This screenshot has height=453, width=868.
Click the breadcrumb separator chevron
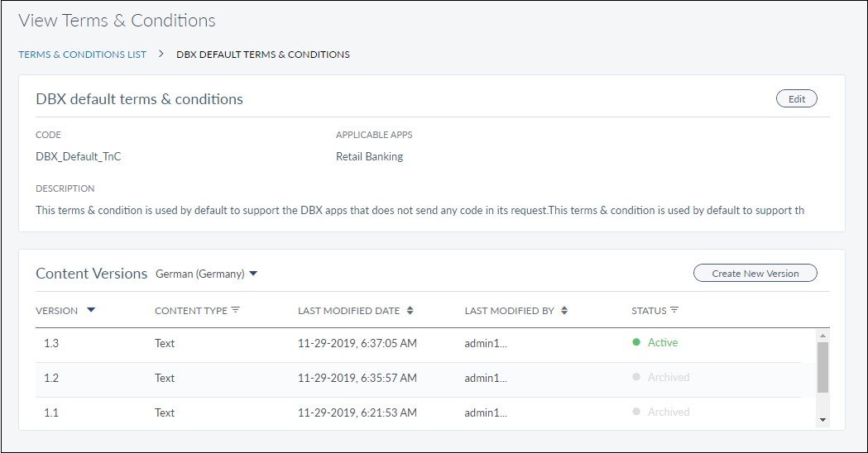click(161, 55)
